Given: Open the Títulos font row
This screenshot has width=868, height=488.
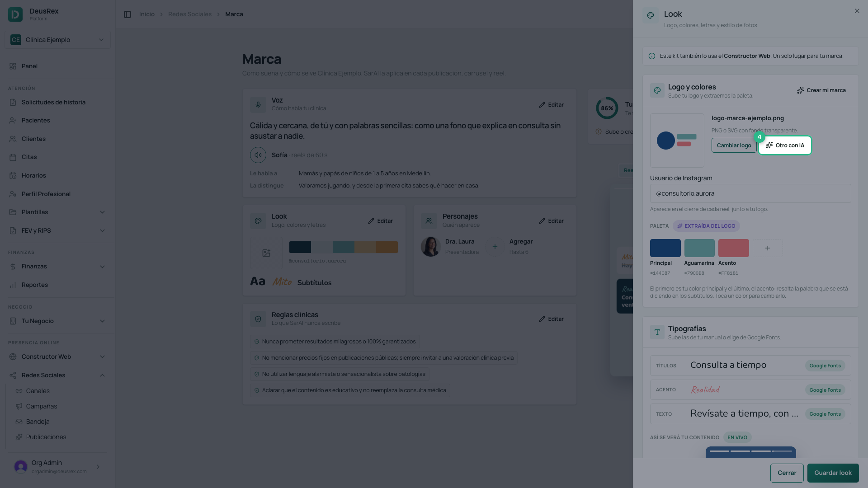Looking at the screenshot, I should 750,366.
